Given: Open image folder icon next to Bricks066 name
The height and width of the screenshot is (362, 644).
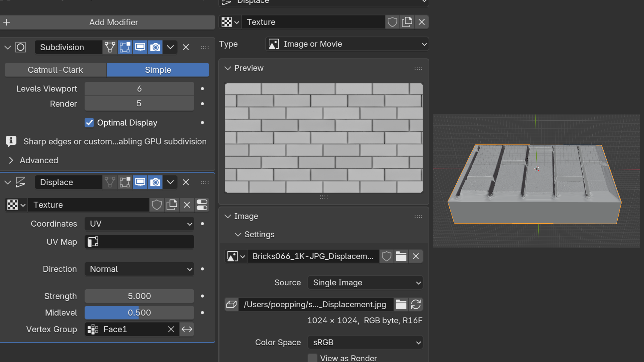Looking at the screenshot, I should click(x=401, y=256).
